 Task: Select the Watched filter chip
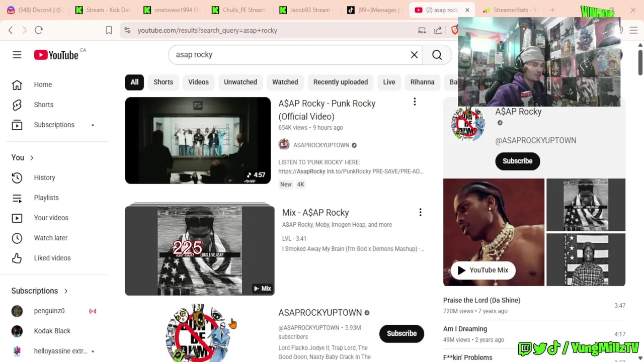click(x=285, y=82)
